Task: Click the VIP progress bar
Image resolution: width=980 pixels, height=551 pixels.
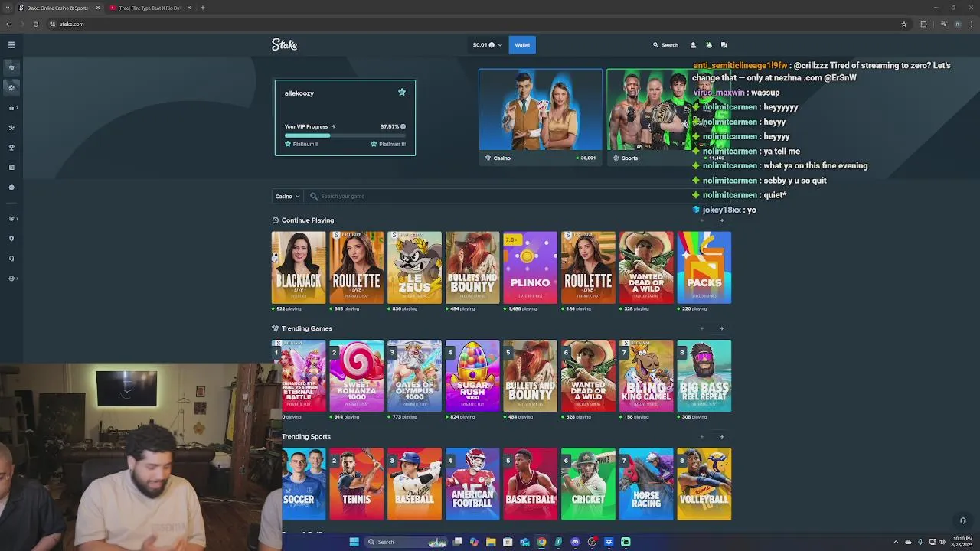Action: pyautogui.click(x=345, y=135)
